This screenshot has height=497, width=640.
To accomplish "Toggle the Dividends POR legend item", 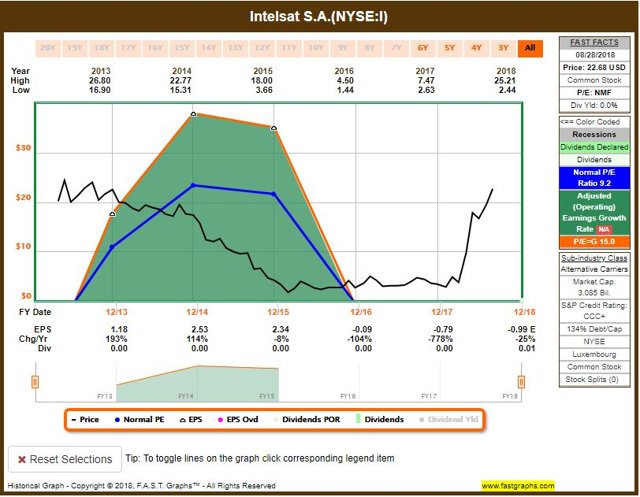I will [x=307, y=419].
